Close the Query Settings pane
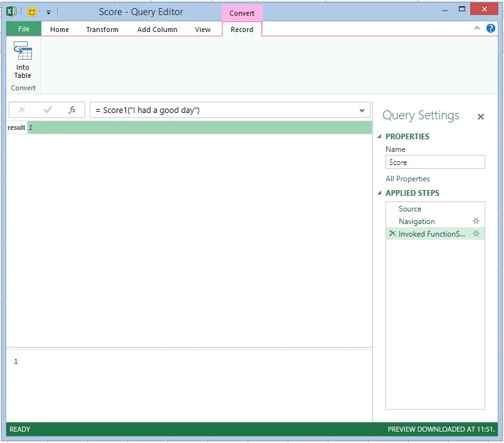This screenshot has height=443, width=504. (481, 117)
